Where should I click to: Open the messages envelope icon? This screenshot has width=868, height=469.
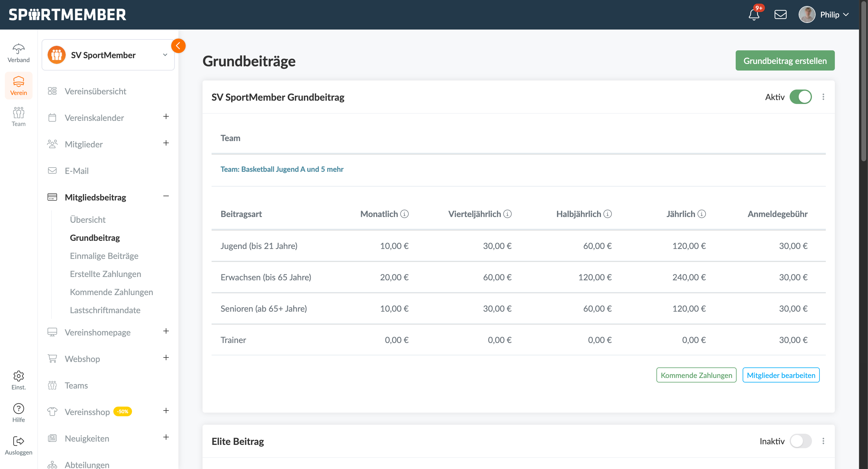[780, 15]
